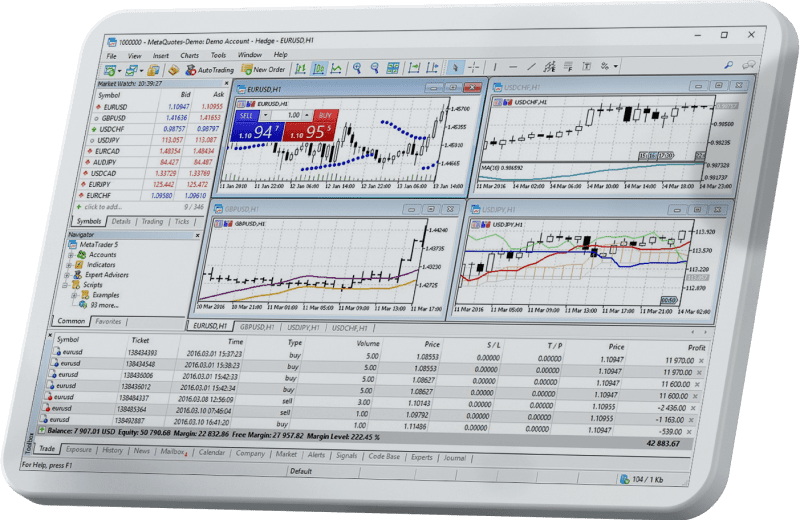This screenshot has width=800, height=520.
Task: Toggle AutoTrading in the toolbar
Action: click(x=209, y=70)
